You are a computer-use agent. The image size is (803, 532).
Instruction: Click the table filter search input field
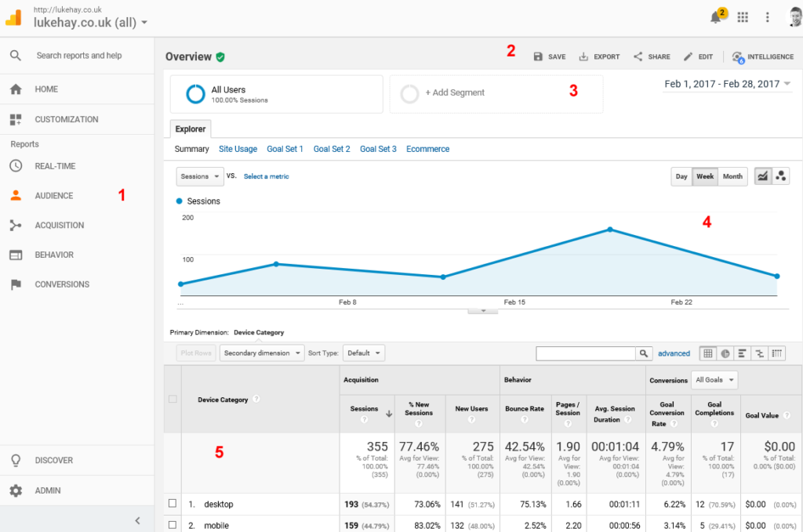[585, 353]
